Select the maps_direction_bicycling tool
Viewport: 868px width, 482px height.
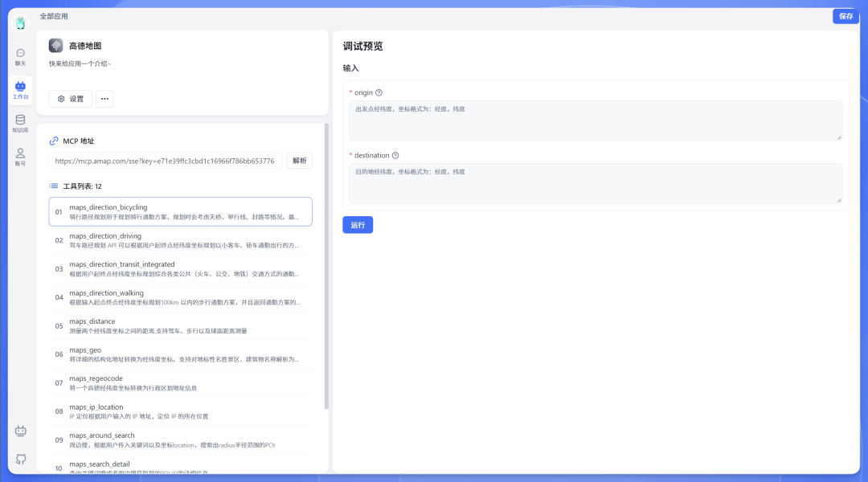click(181, 211)
